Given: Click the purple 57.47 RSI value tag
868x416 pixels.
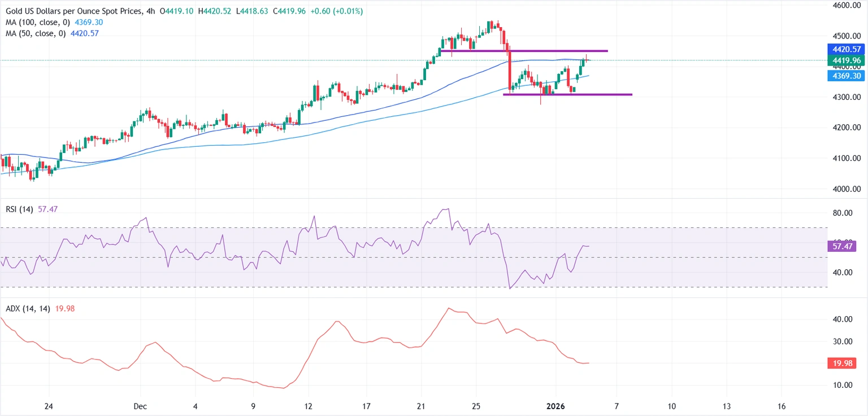Looking at the screenshot, I should 842,246.
